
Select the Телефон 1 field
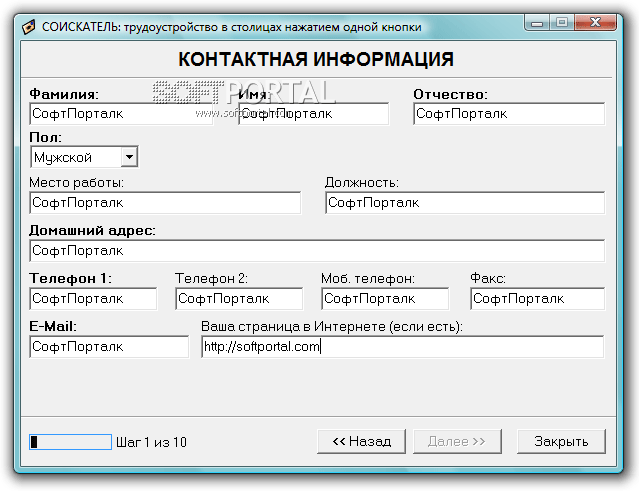coord(93,298)
